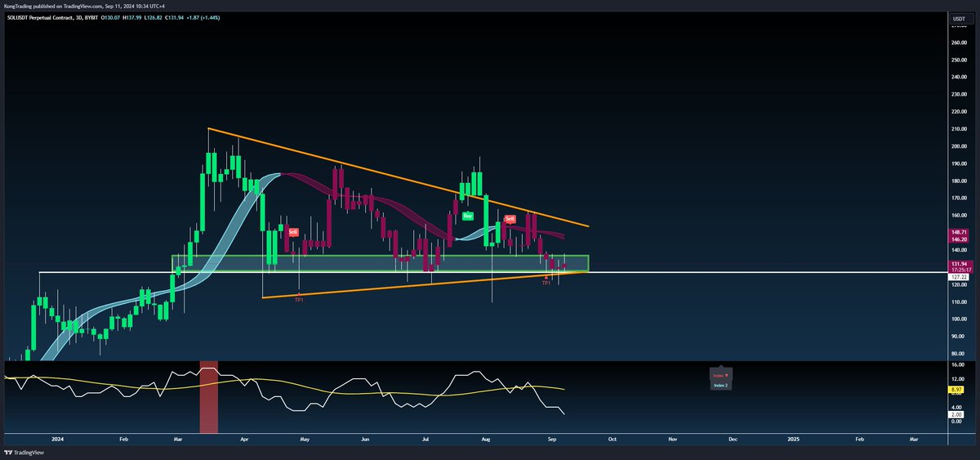Click the 16.00 label on the indicator scale
Screen dimensions: 980x460
tap(958, 365)
